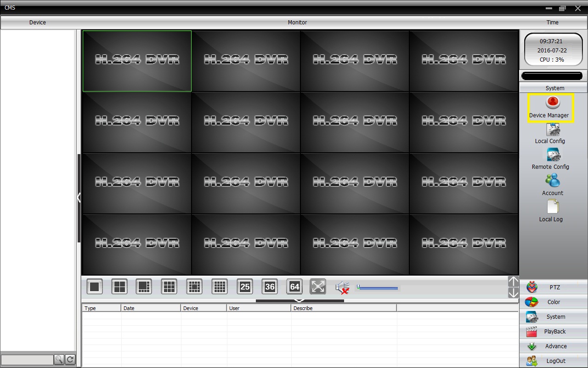Click the device search magnifier button

tap(59, 360)
